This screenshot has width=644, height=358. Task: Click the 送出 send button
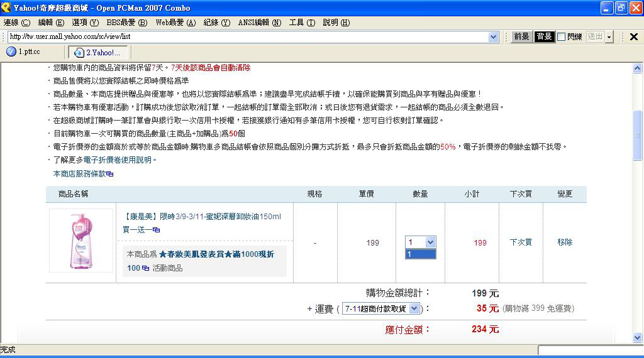(x=595, y=36)
